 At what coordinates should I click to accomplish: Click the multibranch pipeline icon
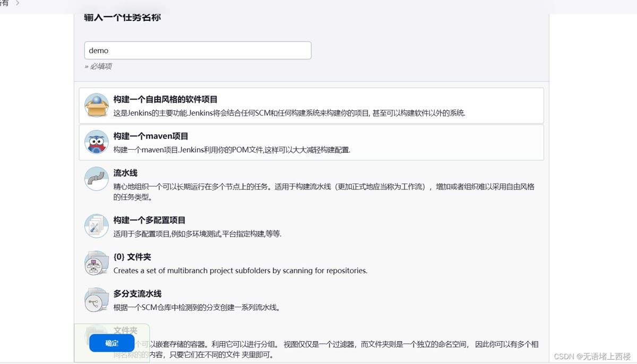(x=97, y=299)
